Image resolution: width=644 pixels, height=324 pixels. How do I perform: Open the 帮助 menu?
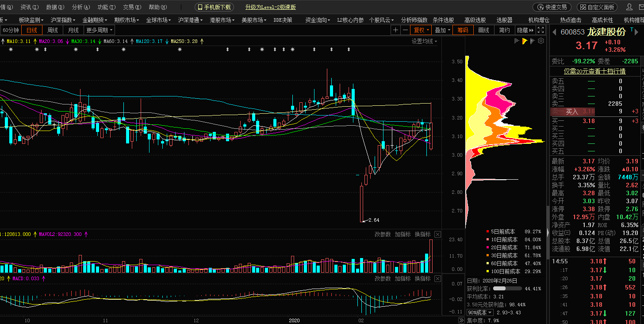click(157, 7)
